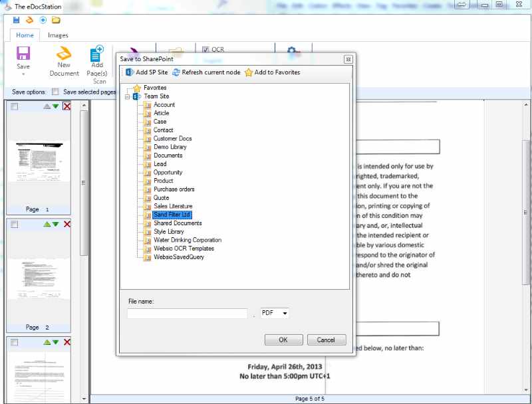532x404 pixels.
Task: Click OK in Save to SharePoint
Action: coord(283,340)
